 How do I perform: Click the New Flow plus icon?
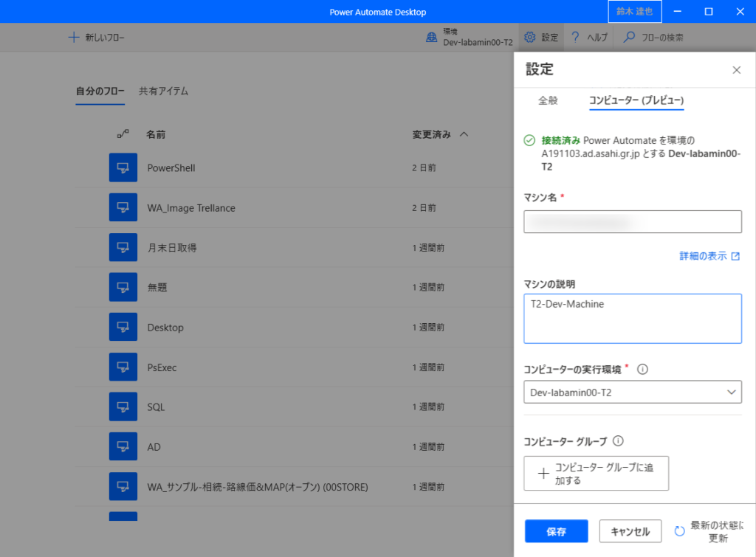[73, 37]
